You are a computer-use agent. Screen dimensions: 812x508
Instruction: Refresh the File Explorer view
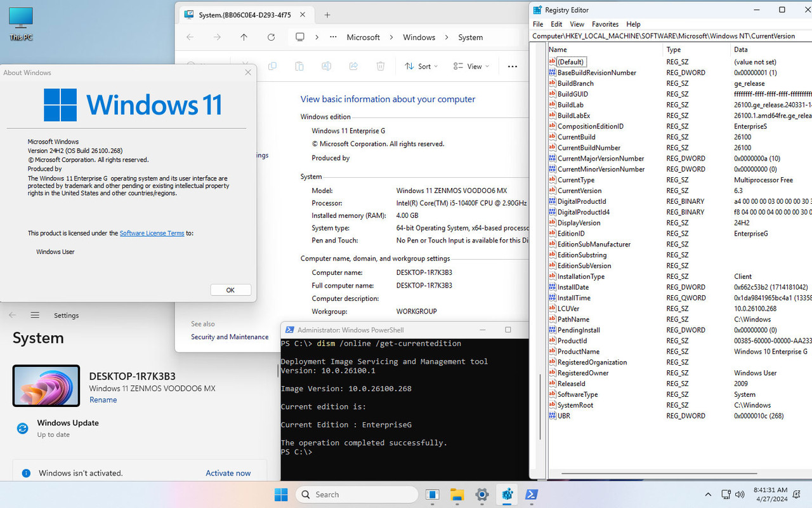[271, 37]
